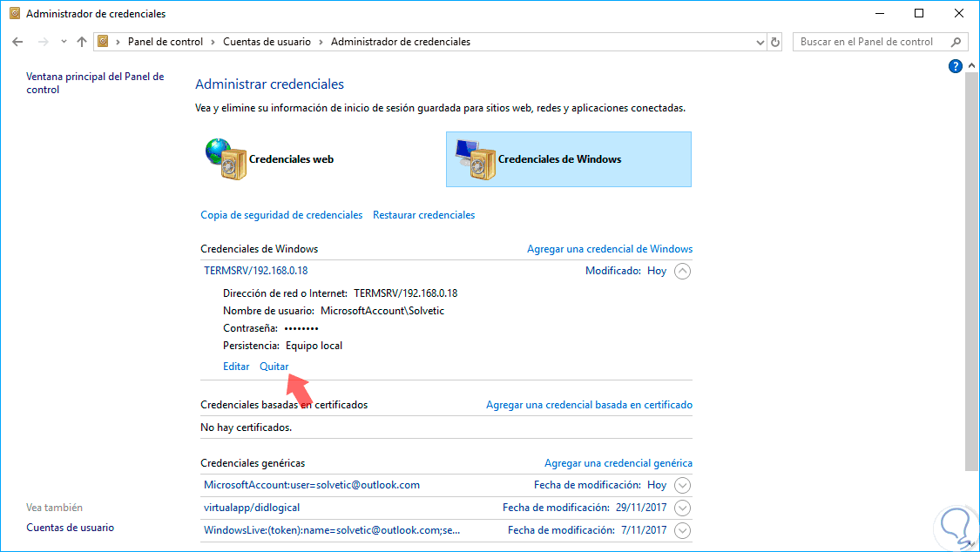Expand the WindowsLive:(token) credential chevron
The width and height of the screenshot is (980, 552).
click(x=682, y=530)
